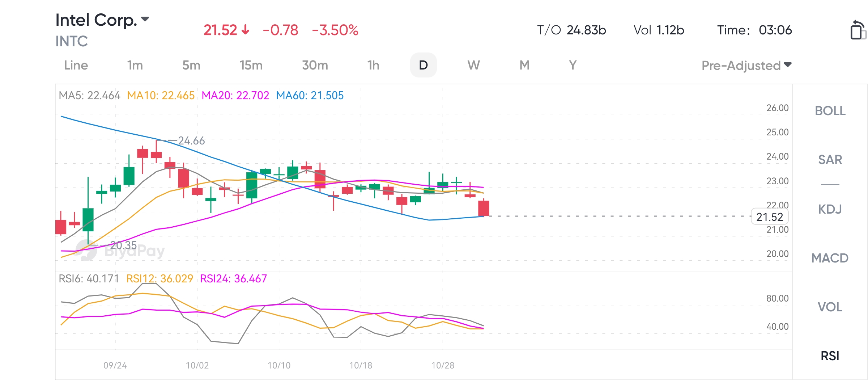This screenshot has width=868, height=391.
Task: Click the RSI12: 36.029 label
Action: pos(160,279)
